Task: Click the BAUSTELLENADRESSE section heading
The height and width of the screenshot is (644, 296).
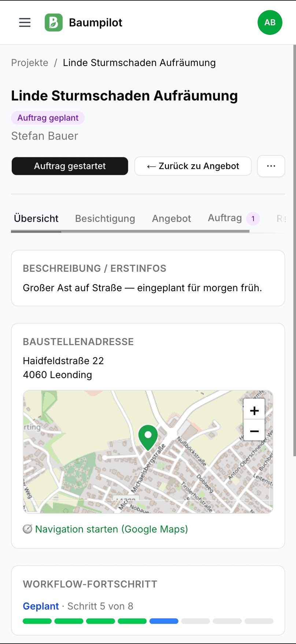Action: (x=78, y=342)
